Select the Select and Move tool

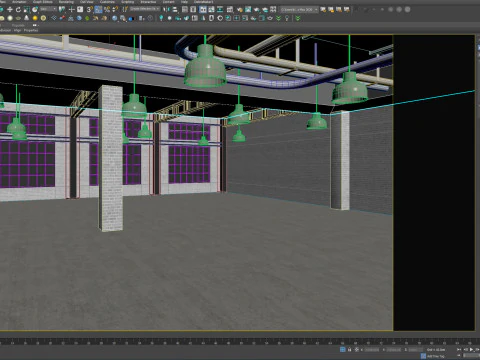10,9
